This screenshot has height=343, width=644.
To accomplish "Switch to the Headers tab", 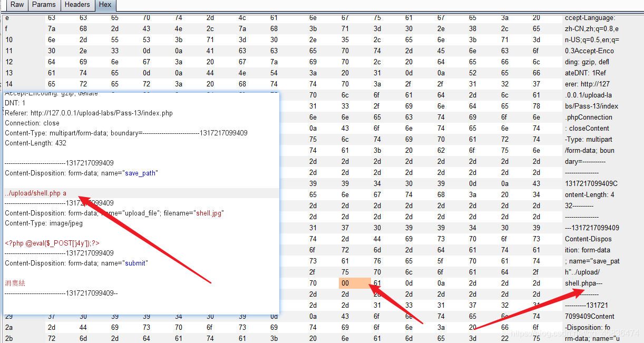I will click(x=77, y=5).
